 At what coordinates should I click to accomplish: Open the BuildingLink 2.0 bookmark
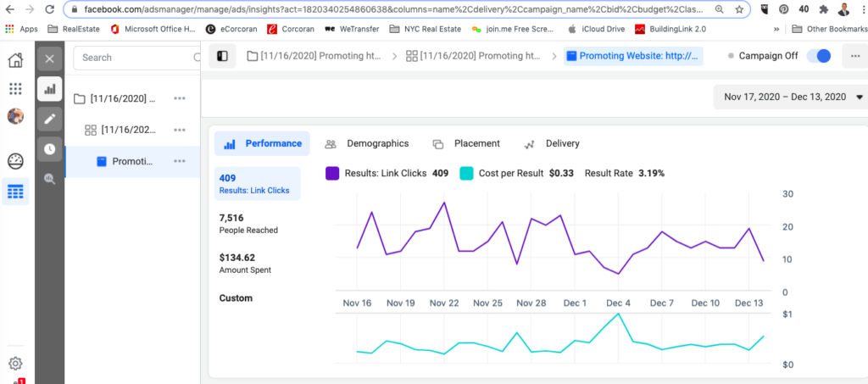coord(670,29)
